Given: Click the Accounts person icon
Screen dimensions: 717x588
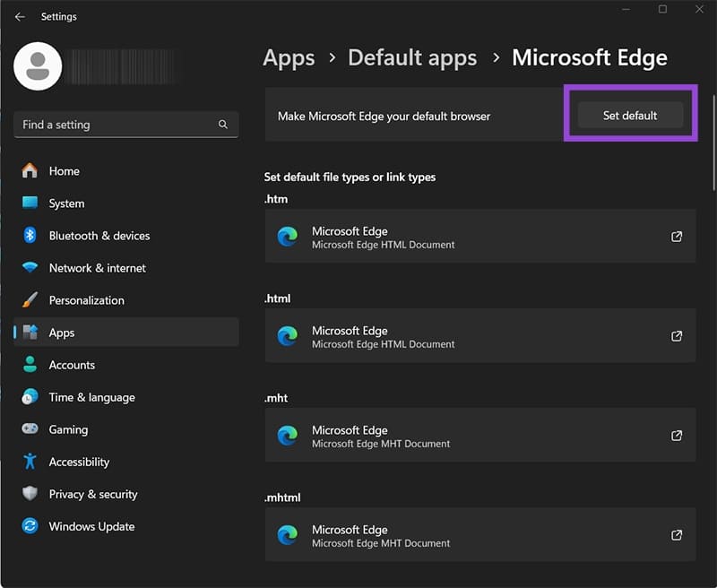Looking at the screenshot, I should pyautogui.click(x=30, y=365).
